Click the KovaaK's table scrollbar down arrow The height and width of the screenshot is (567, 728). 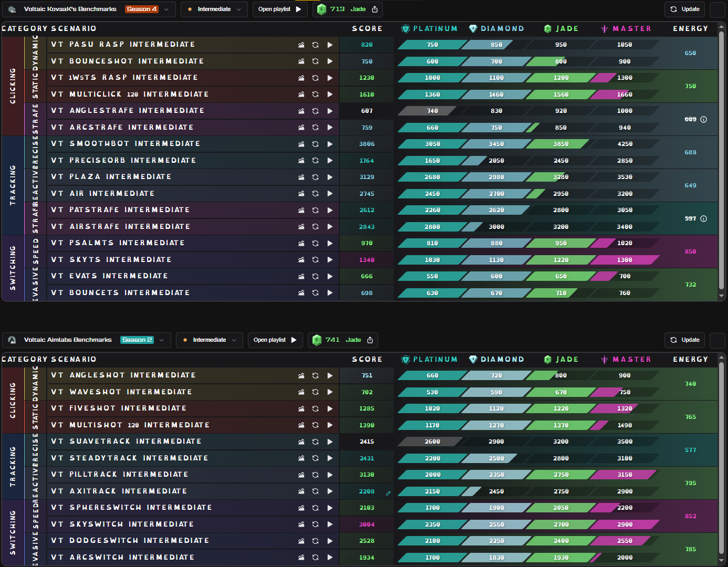721,297
